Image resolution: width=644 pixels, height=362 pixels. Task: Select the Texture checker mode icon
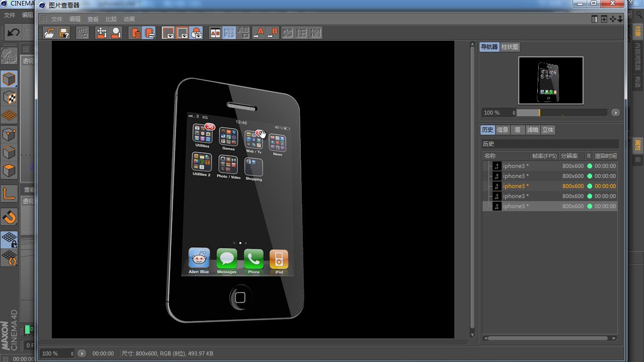(9, 98)
